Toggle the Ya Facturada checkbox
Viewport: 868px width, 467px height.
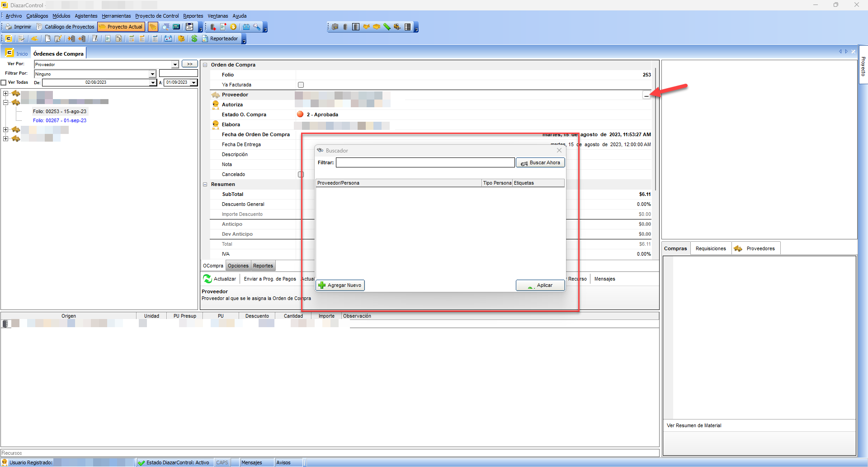[301, 85]
